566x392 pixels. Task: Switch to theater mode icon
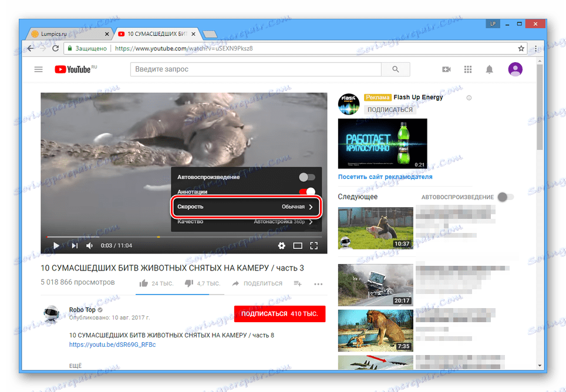(298, 245)
